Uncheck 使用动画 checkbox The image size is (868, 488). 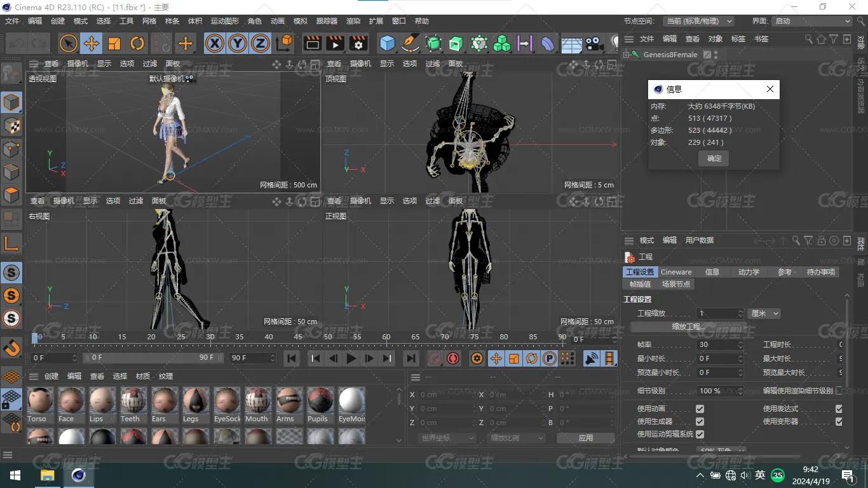pos(700,409)
